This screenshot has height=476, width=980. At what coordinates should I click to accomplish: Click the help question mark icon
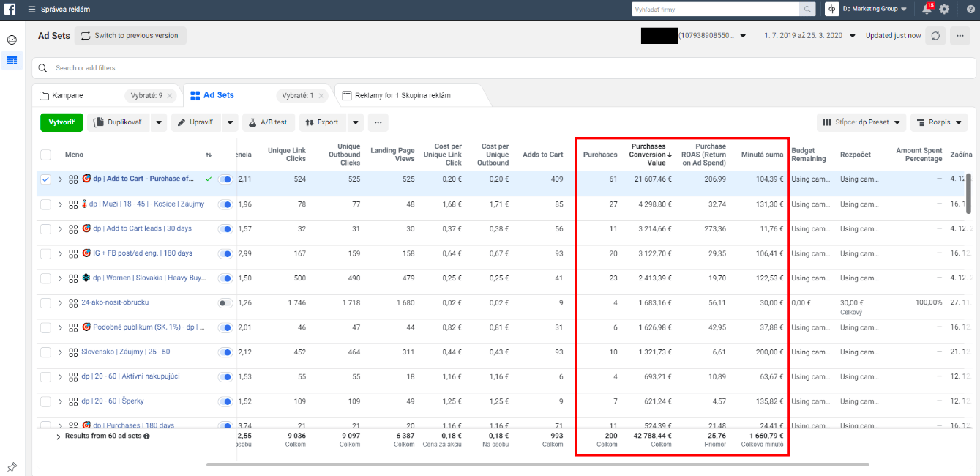point(970,10)
